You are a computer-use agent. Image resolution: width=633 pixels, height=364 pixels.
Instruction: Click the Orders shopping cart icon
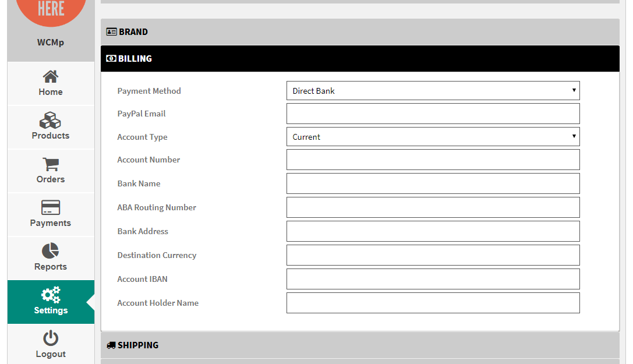click(x=51, y=164)
